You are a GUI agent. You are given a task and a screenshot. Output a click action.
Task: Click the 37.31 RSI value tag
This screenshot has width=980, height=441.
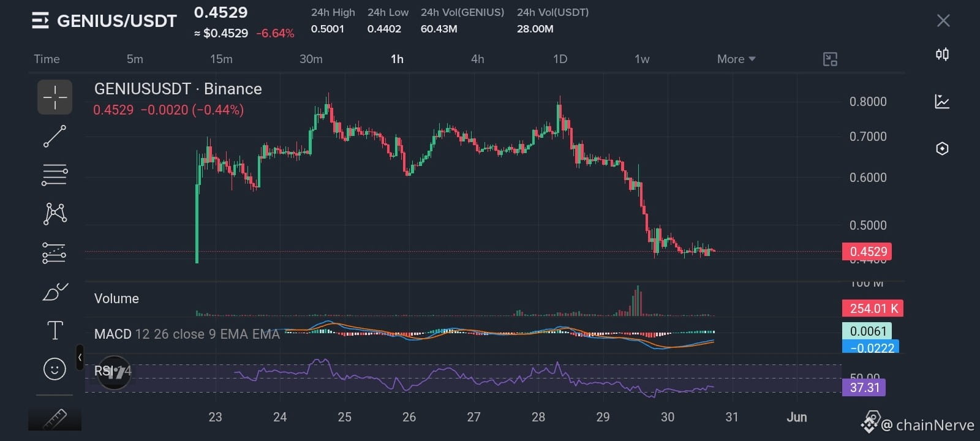[x=863, y=388]
